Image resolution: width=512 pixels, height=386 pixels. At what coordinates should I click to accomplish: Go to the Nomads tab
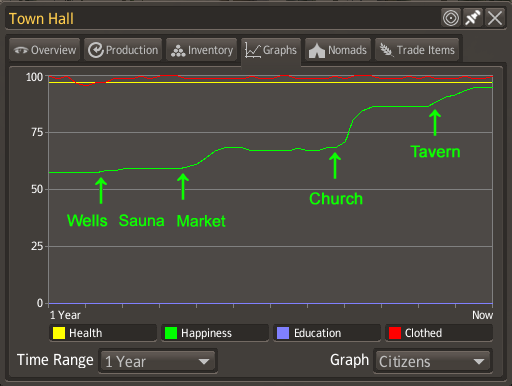[338, 50]
